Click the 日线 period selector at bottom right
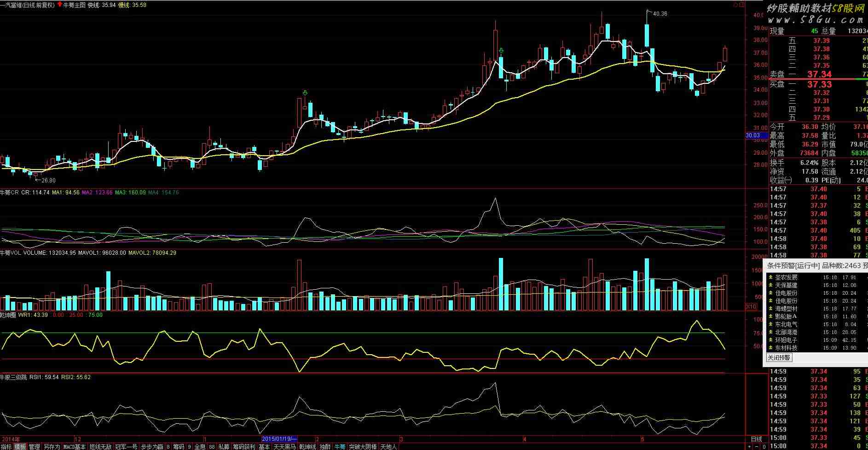 pyautogui.click(x=756, y=439)
